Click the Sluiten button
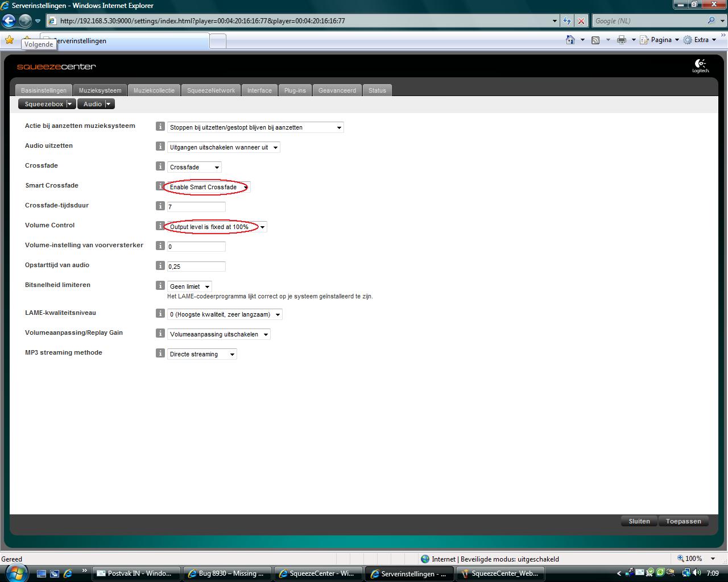 639,521
